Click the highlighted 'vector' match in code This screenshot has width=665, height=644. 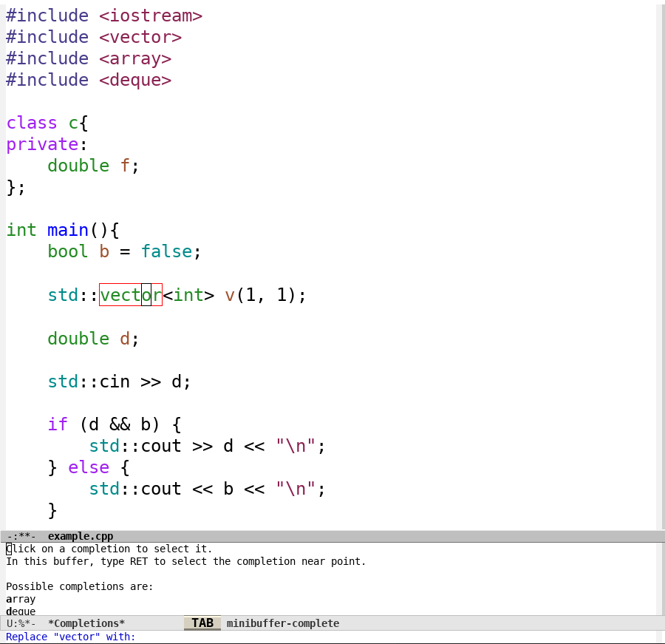tap(131, 294)
